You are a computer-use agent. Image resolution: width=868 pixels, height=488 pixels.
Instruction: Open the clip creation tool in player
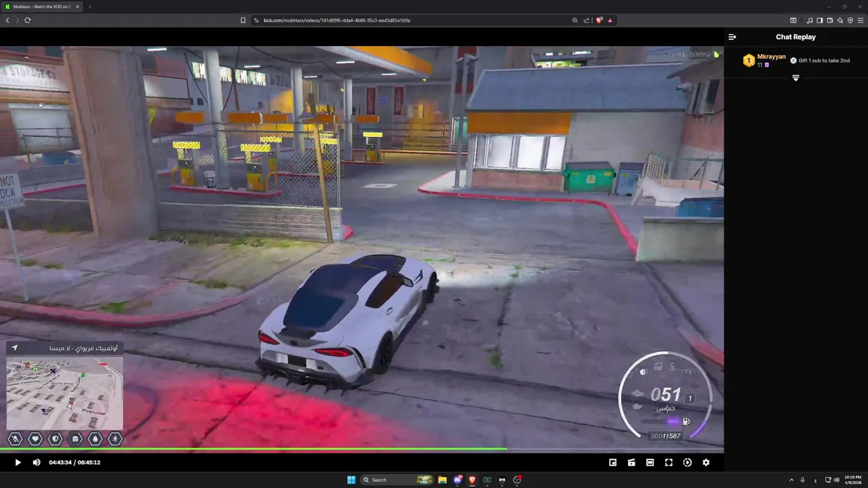[x=631, y=462]
